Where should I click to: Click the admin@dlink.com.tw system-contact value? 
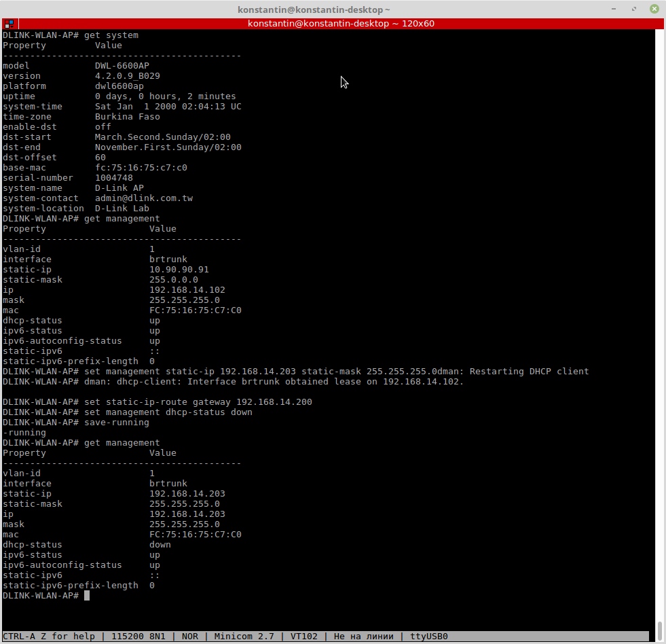coord(143,198)
